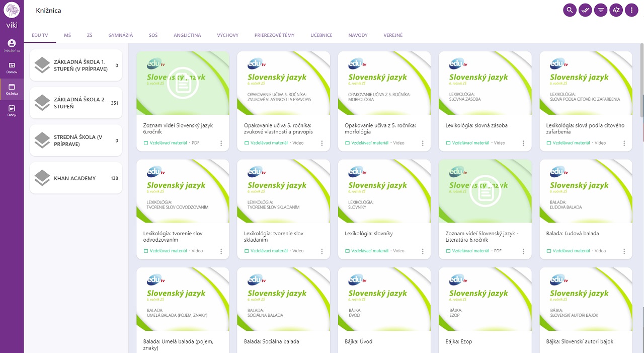Open the top-right three-dot more menu
The width and height of the screenshot is (644, 353).
coord(631,10)
